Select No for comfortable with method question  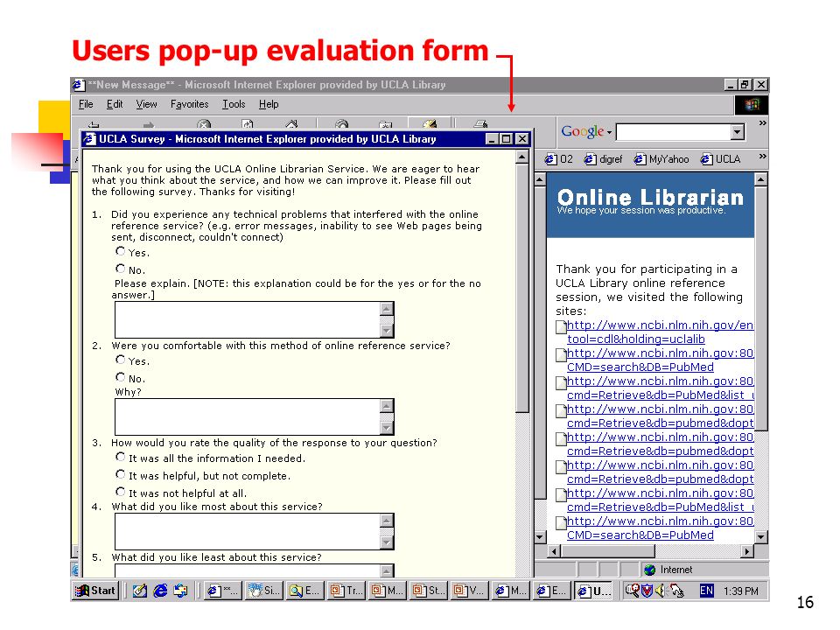click(x=120, y=377)
